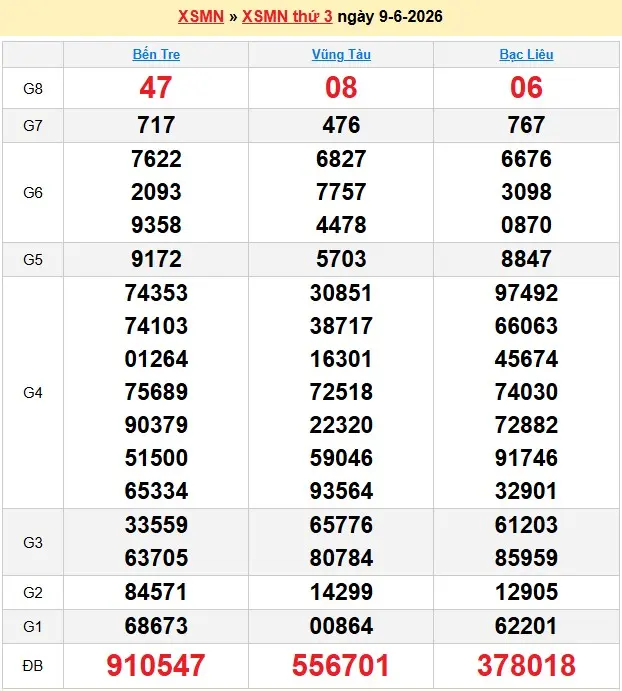Click G3 number 33559
622x691 pixels.
pos(156,525)
